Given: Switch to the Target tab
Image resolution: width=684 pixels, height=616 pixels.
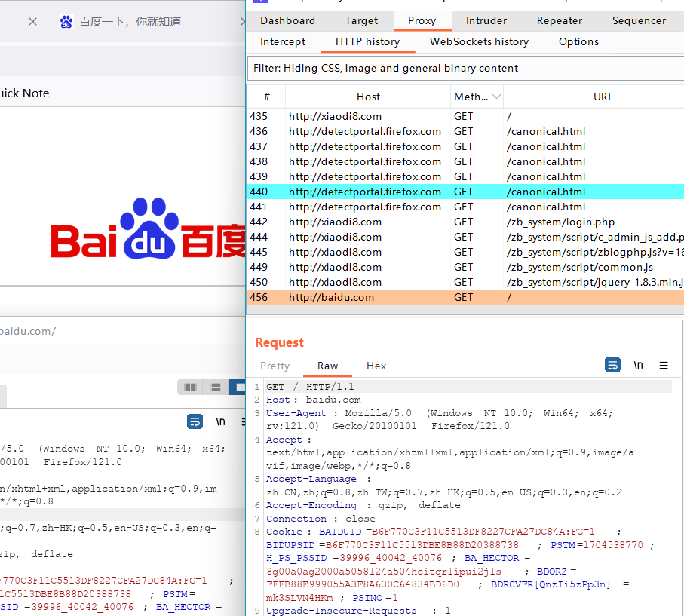Looking at the screenshot, I should tap(361, 20).
